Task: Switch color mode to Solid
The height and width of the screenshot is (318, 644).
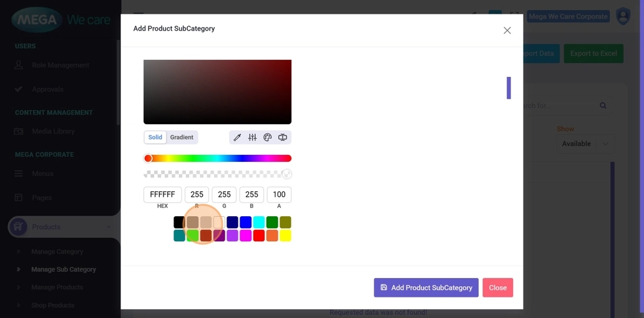Action: [x=155, y=137]
